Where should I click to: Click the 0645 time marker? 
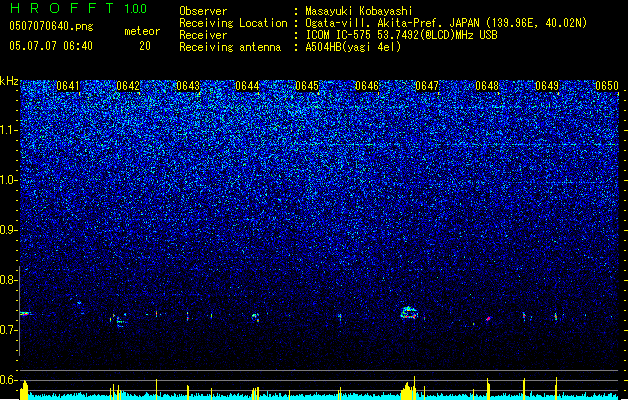coord(307,86)
